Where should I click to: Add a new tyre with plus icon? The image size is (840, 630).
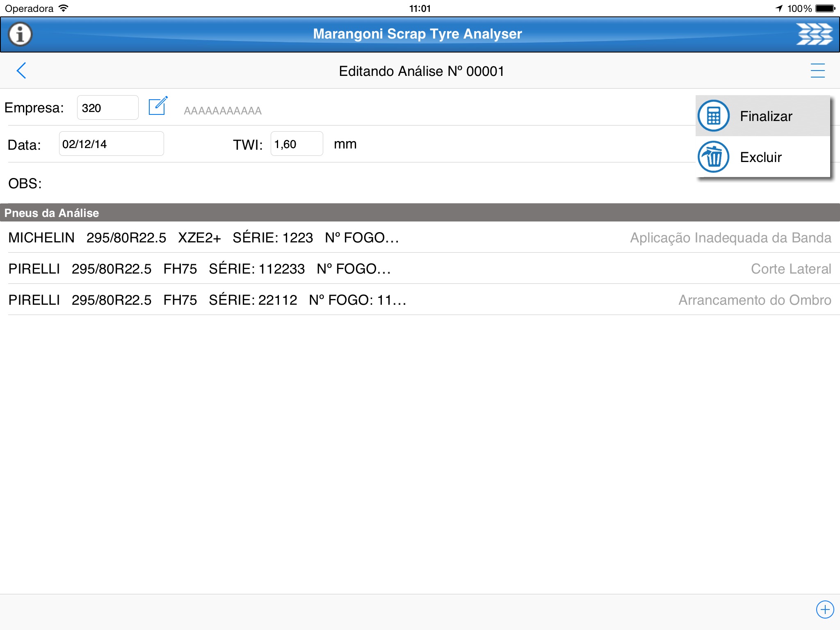825,609
